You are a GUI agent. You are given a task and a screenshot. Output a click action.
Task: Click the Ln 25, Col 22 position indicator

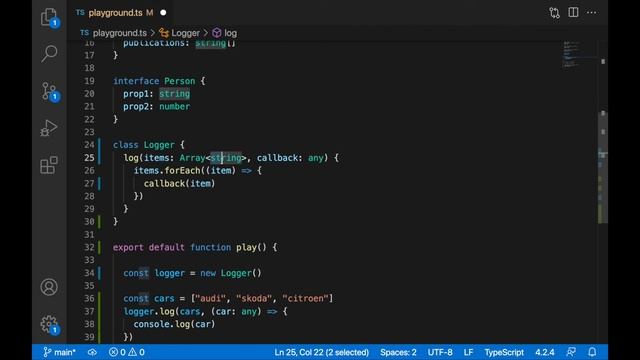coord(322,352)
